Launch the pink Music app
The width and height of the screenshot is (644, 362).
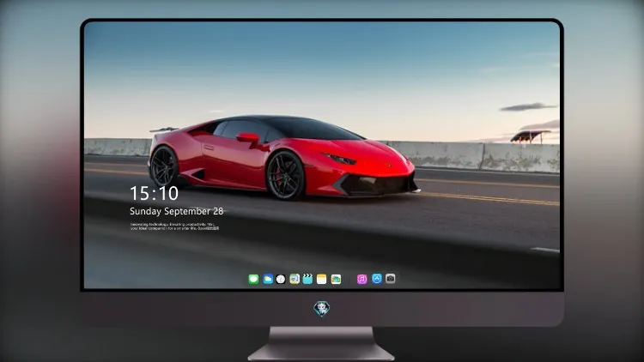pyautogui.click(x=361, y=279)
